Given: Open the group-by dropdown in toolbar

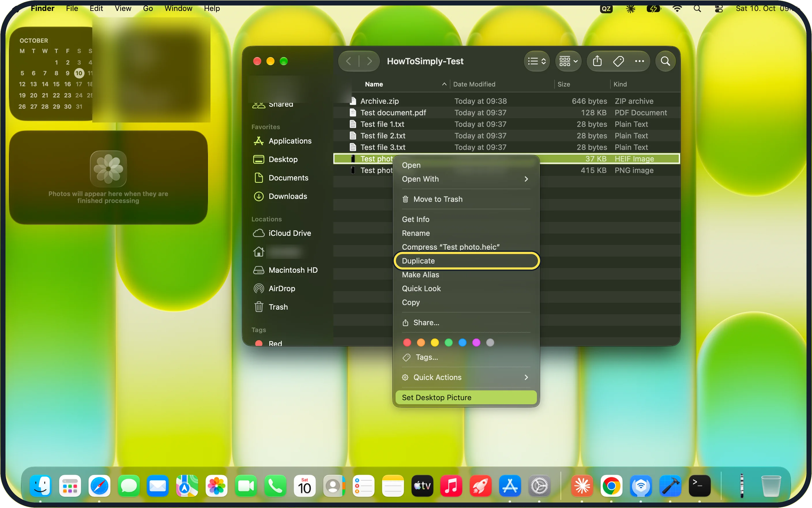Looking at the screenshot, I should pos(568,61).
